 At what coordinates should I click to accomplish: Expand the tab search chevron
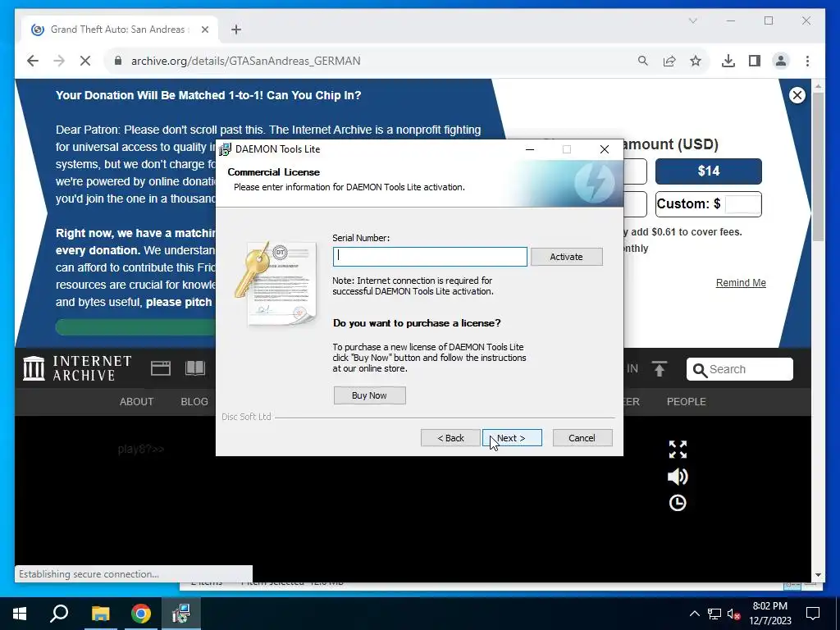pos(692,21)
